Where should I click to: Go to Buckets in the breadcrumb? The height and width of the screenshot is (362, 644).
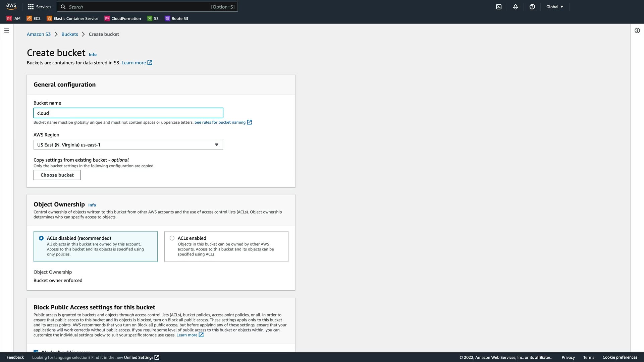pyautogui.click(x=70, y=34)
